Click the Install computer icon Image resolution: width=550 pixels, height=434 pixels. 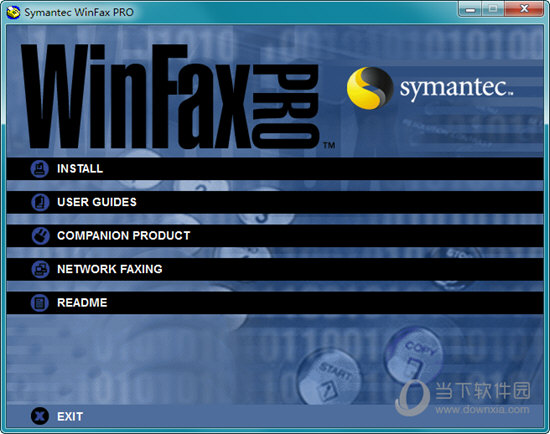(40, 169)
